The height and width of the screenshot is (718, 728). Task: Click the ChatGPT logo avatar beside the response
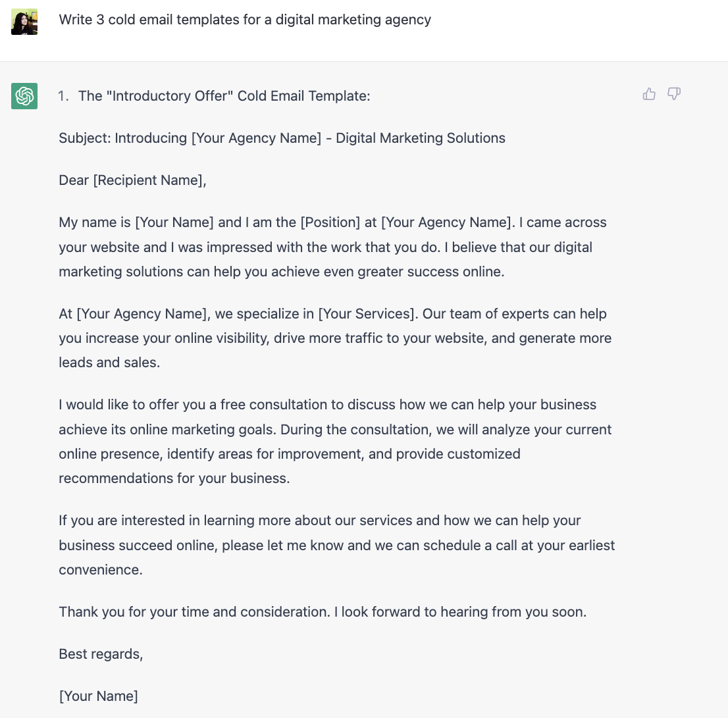pyautogui.click(x=24, y=95)
